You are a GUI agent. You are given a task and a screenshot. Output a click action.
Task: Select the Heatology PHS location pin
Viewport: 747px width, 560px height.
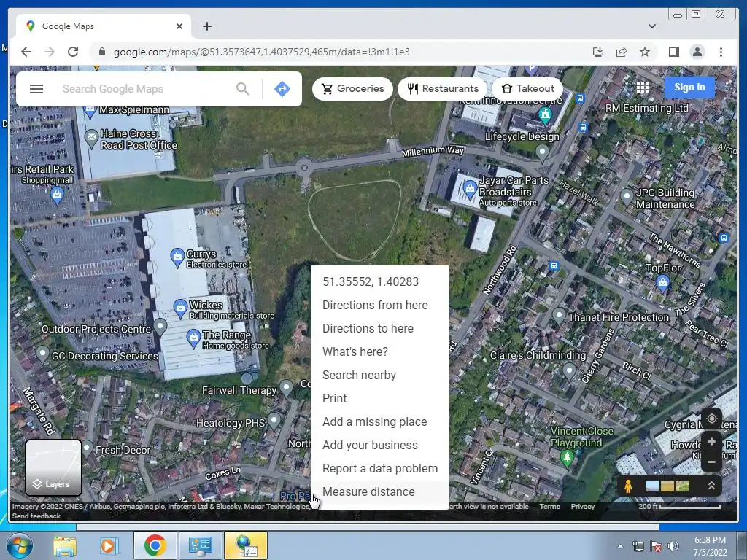click(x=274, y=421)
